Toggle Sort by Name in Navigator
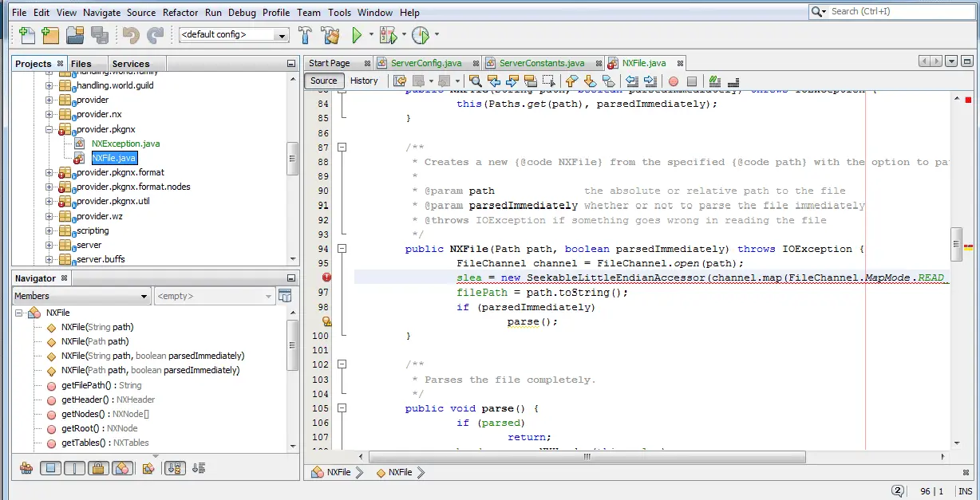 174,469
